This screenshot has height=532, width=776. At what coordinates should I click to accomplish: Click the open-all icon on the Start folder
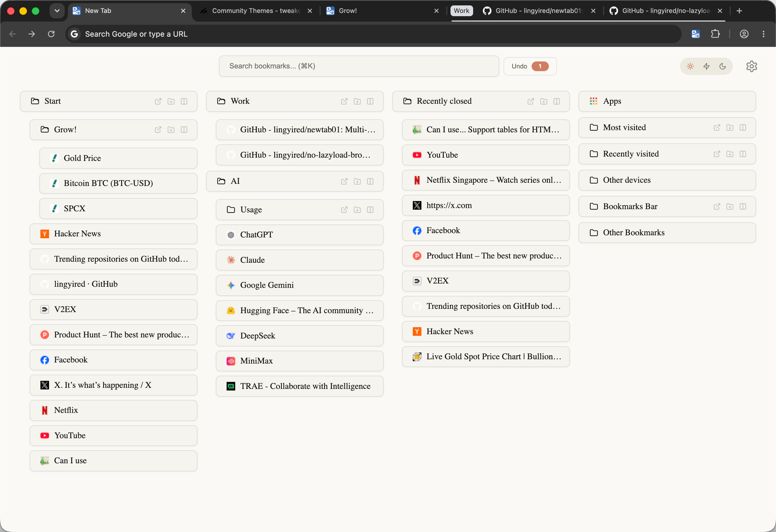pos(158,101)
